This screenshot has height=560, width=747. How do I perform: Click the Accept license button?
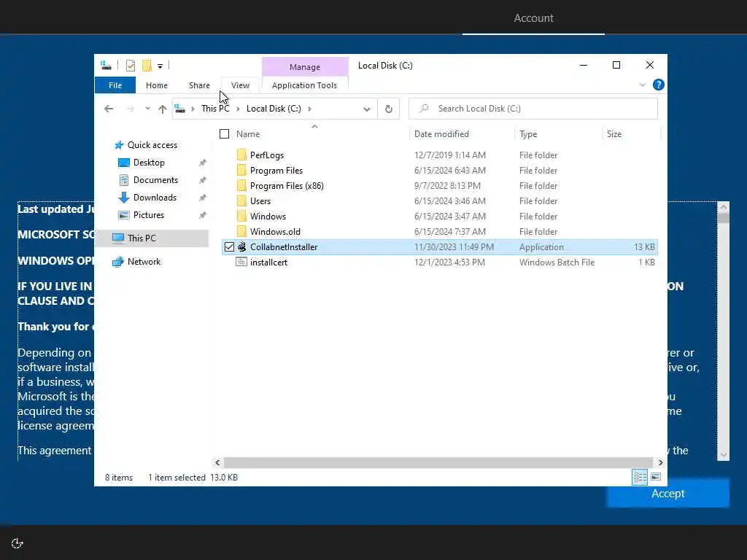click(667, 494)
